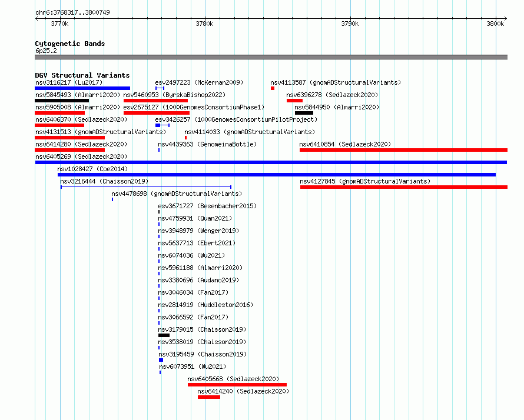Click the DGV Structural Variants track title
This screenshot has height=420, width=524.
point(82,75)
